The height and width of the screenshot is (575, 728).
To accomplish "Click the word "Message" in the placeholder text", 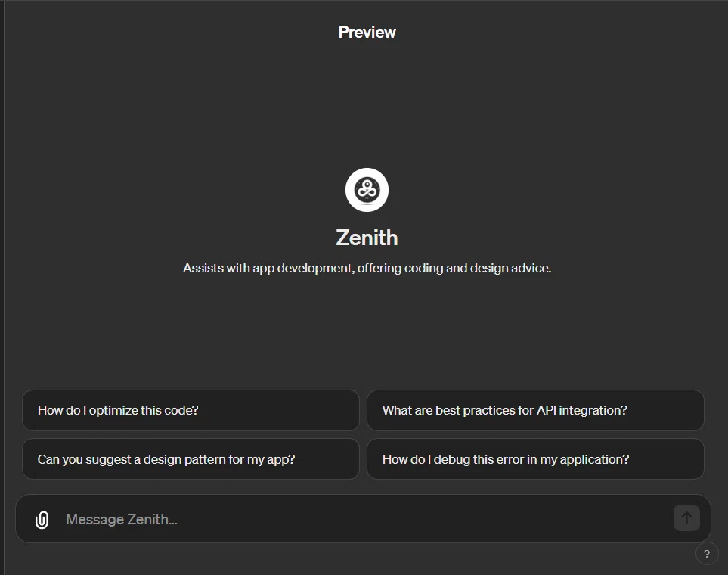I will [x=94, y=519].
